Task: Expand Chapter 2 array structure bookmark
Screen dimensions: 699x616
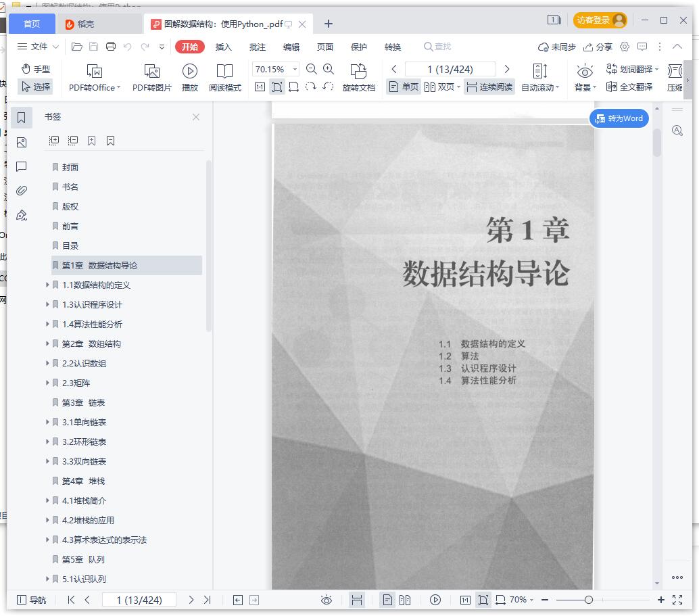Action: (x=47, y=343)
